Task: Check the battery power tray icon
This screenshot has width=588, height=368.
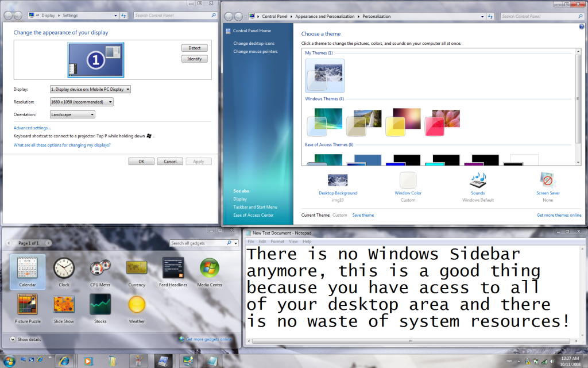Action: [536, 362]
